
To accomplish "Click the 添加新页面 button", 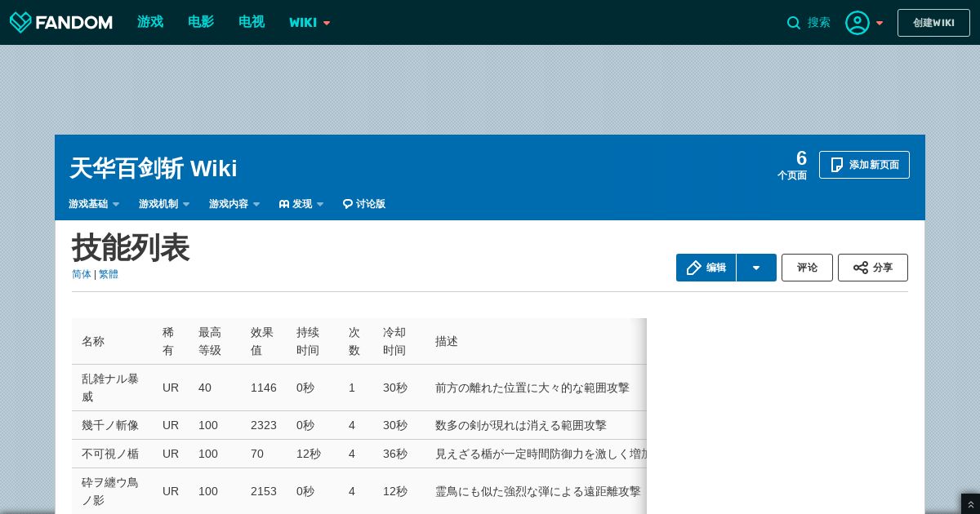I will pos(864,165).
